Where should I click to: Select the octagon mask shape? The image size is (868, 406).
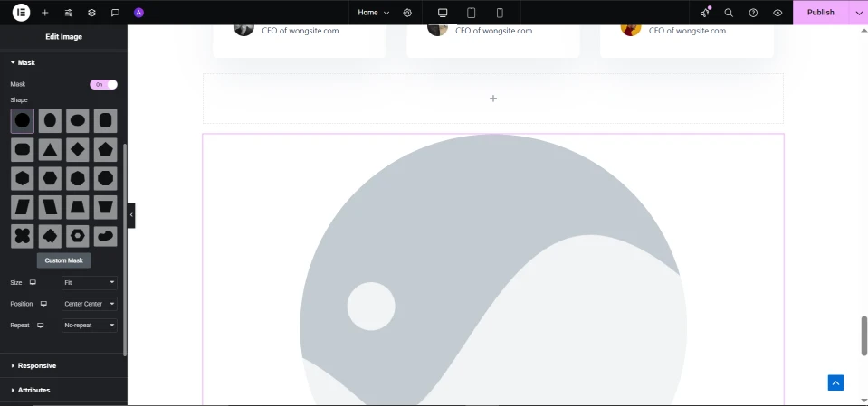pyautogui.click(x=105, y=178)
